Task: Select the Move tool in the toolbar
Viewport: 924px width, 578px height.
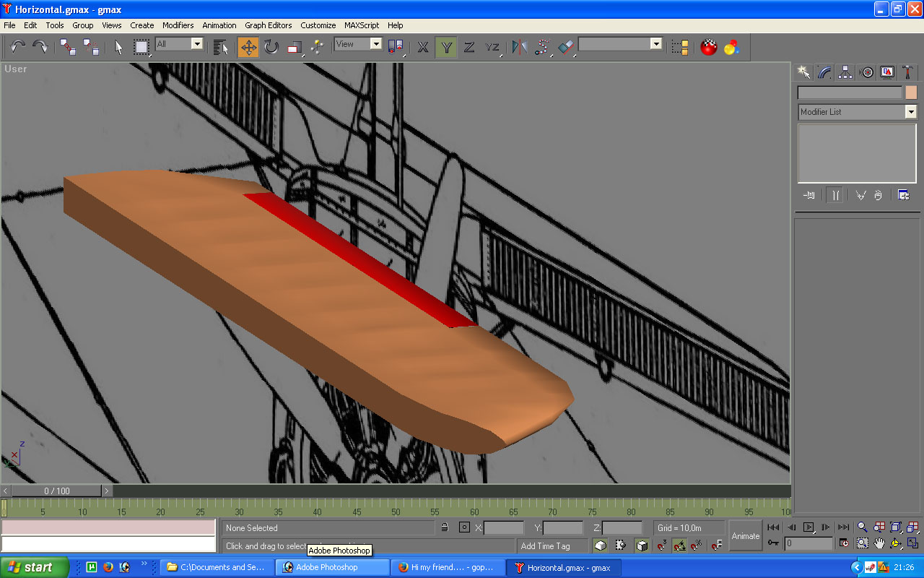Action: click(x=248, y=48)
